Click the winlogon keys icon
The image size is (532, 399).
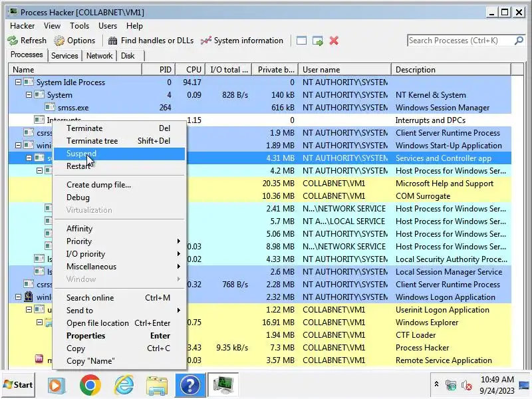[29, 297]
